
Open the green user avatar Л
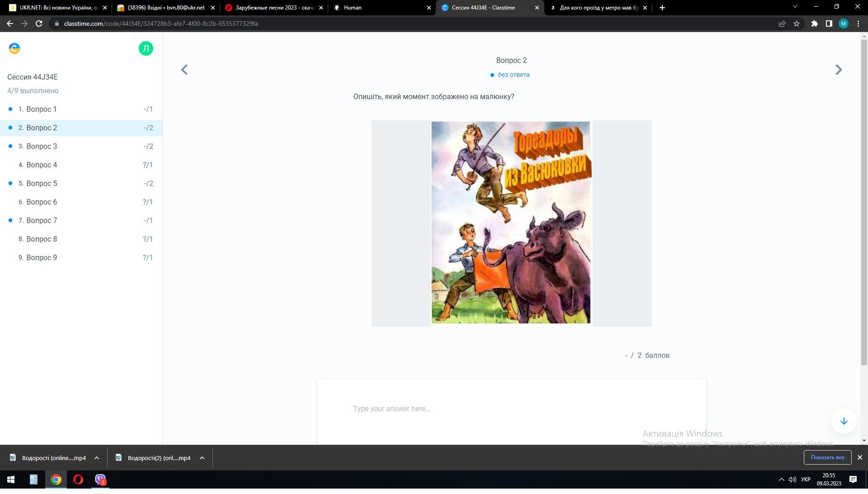pos(146,48)
